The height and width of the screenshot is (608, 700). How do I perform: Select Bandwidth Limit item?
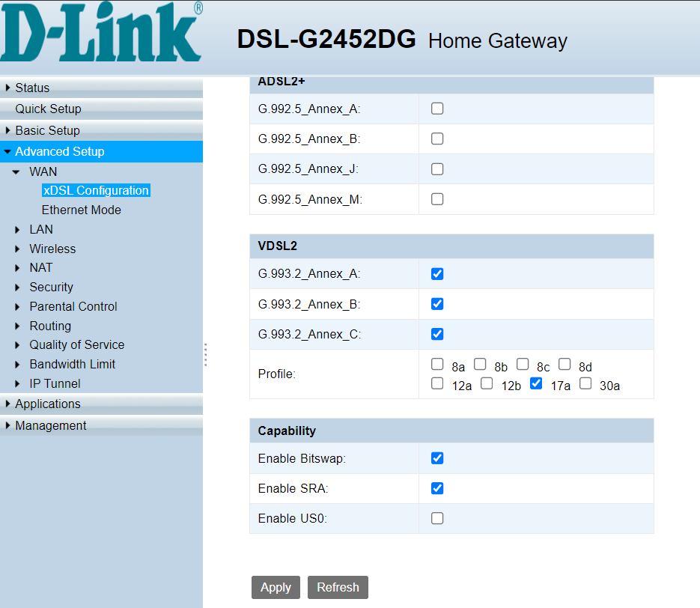(73, 364)
